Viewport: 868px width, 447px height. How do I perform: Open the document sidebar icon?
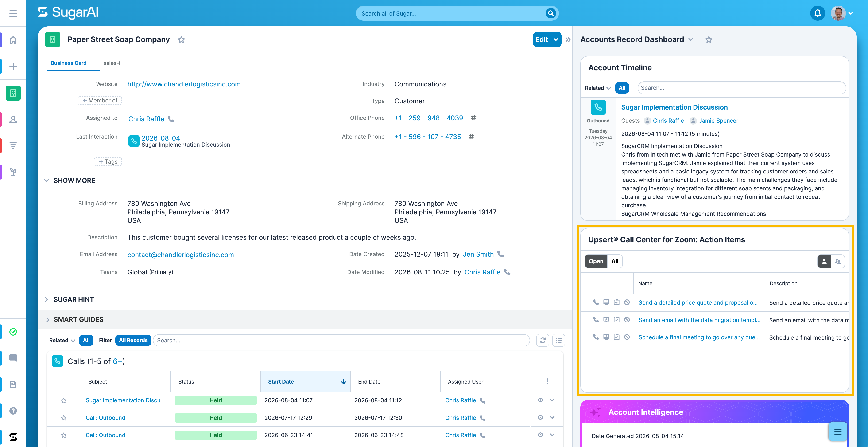click(13, 384)
